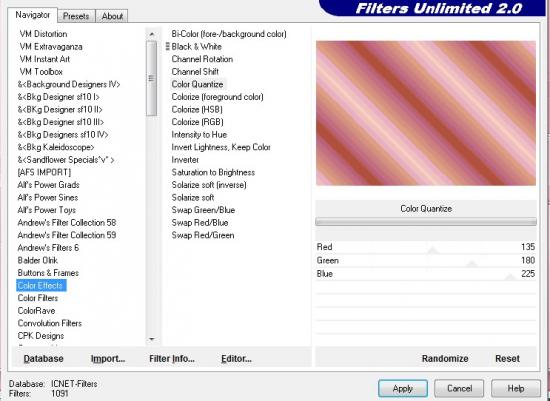Click the category list scrollbar thumb
Image resolution: width=550 pixels, height=401 pixels.
click(x=152, y=78)
